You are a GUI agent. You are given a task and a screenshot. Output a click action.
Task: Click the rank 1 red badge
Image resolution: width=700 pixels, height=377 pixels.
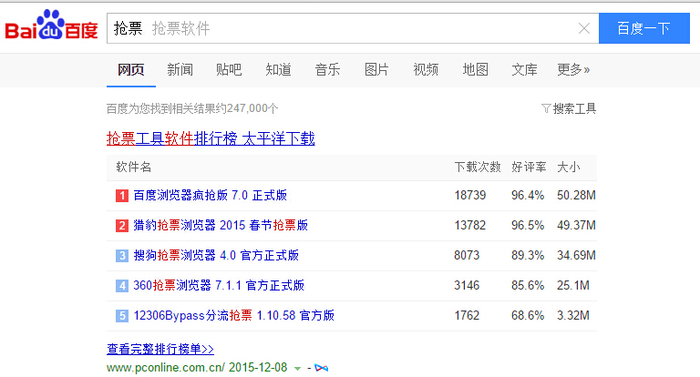point(122,196)
